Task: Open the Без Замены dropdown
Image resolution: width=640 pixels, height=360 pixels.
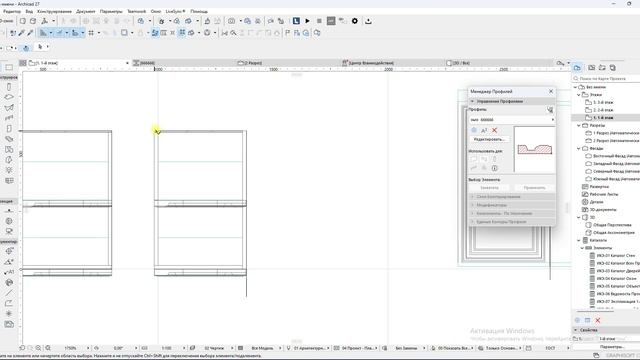Action: (x=424, y=348)
